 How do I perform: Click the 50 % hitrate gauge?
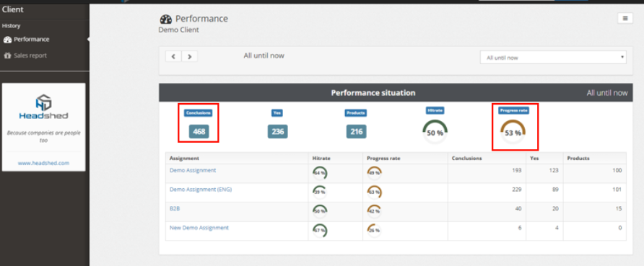coord(435,132)
